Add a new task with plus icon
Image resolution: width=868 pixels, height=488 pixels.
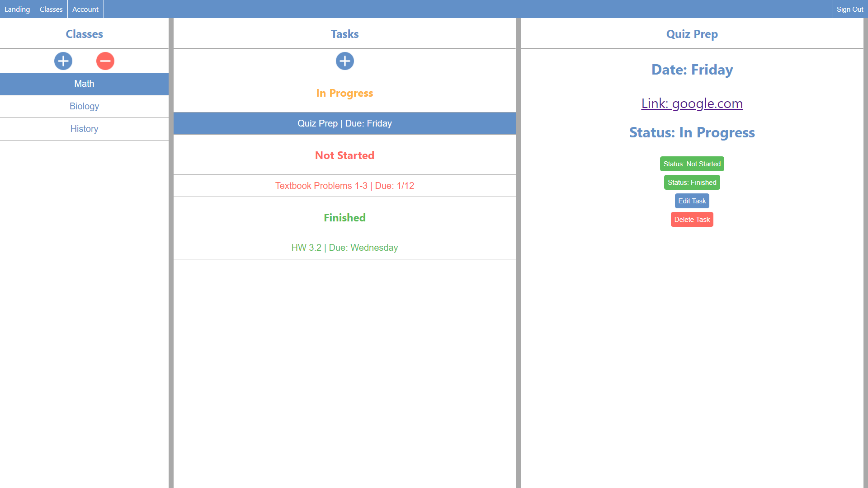344,61
